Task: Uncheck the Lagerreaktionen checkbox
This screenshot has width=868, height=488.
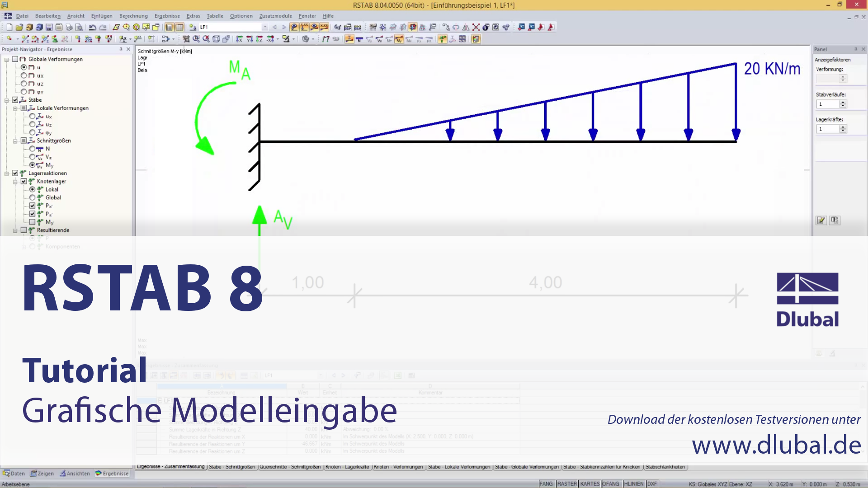Action: coord(15,173)
